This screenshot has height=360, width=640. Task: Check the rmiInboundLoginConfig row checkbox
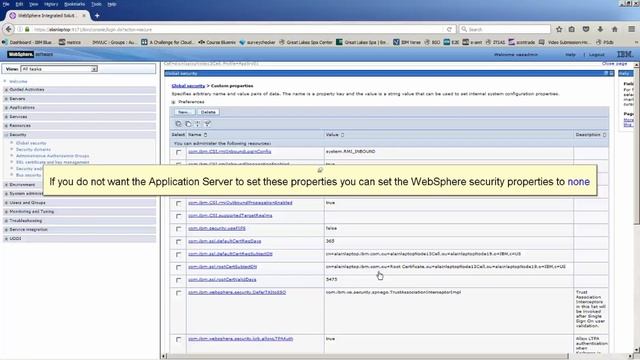pyautogui.click(x=178, y=152)
